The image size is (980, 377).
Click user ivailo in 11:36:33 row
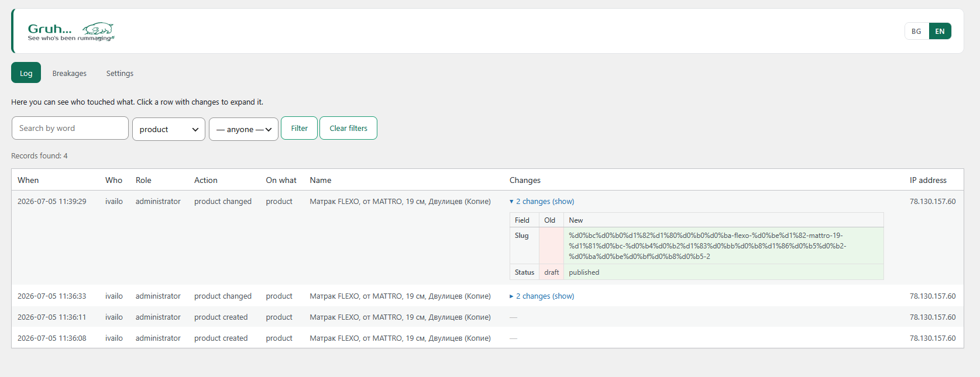pos(114,296)
